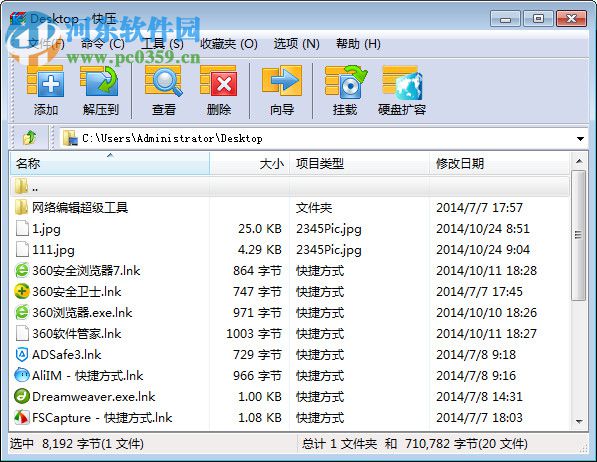Select the row named 360安全卫士.lnk

pos(290,291)
